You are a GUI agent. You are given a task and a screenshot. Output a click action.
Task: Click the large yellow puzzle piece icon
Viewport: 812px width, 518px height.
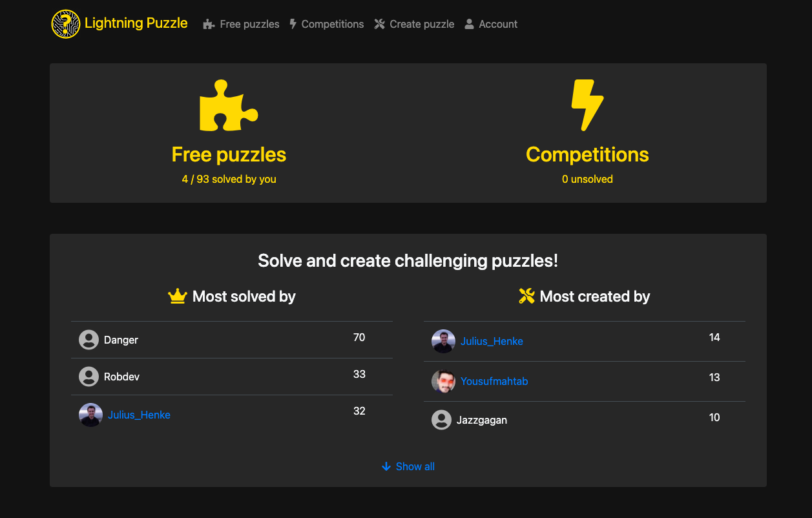click(x=229, y=105)
